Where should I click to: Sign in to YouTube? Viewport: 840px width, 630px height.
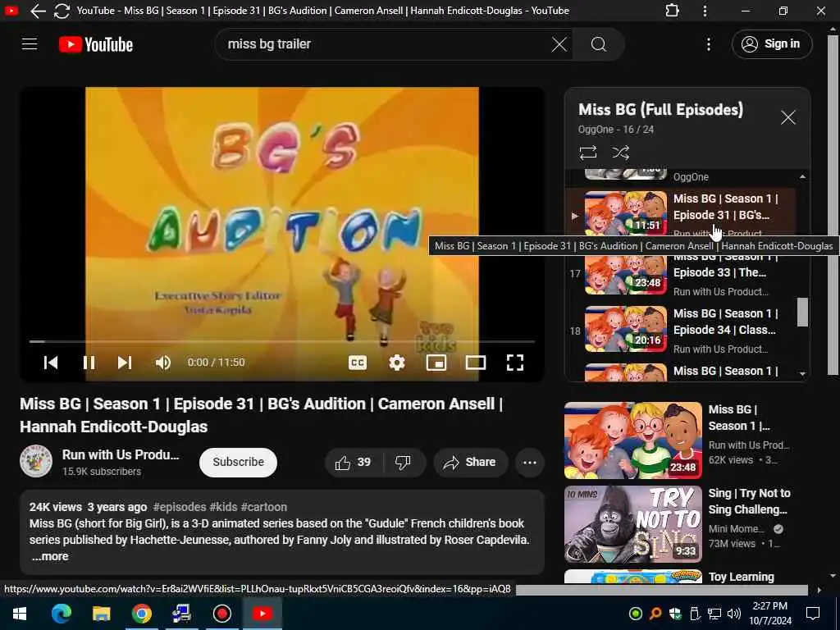pos(771,44)
